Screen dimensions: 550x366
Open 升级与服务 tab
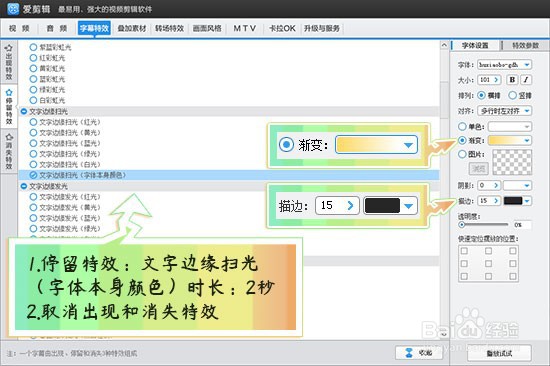coord(322,28)
